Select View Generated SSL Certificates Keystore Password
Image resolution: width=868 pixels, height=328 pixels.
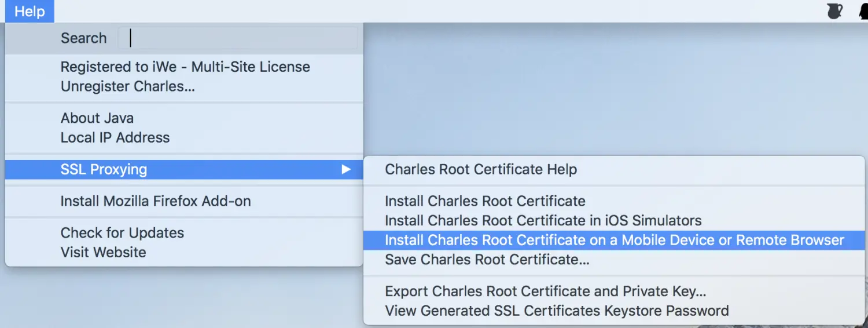614,311
